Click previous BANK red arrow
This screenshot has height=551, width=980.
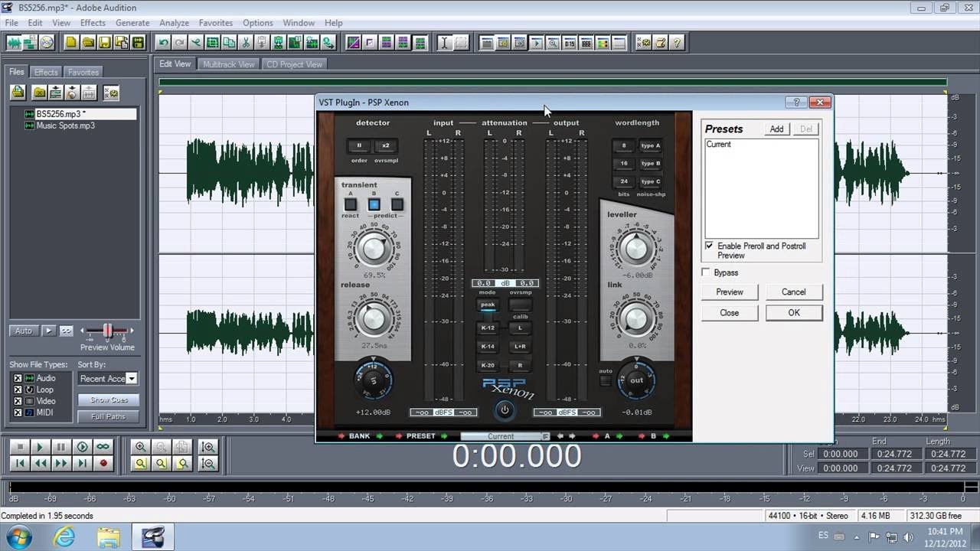(x=341, y=436)
